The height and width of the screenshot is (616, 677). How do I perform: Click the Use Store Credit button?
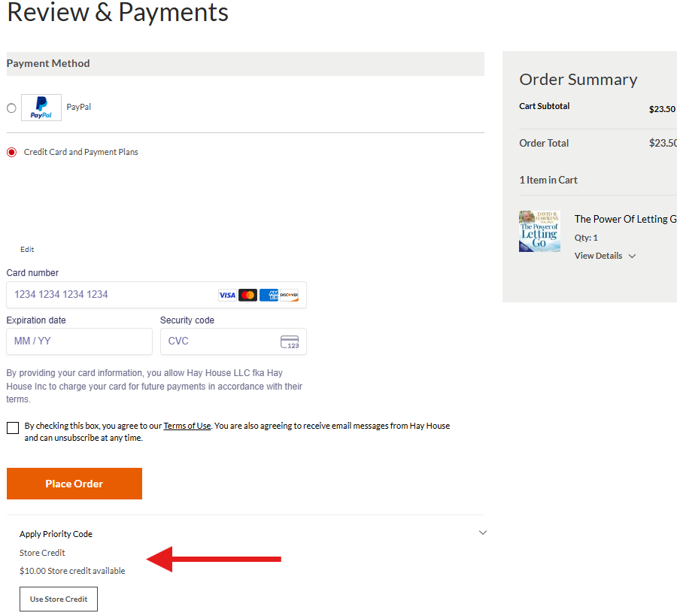tap(59, 599)
